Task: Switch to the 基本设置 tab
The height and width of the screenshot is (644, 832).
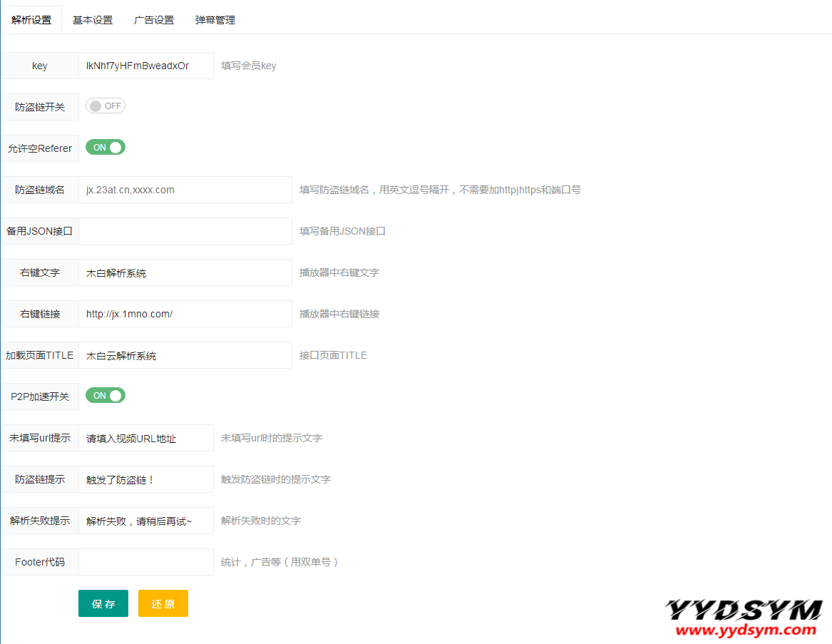Action: tap(93, 20)
